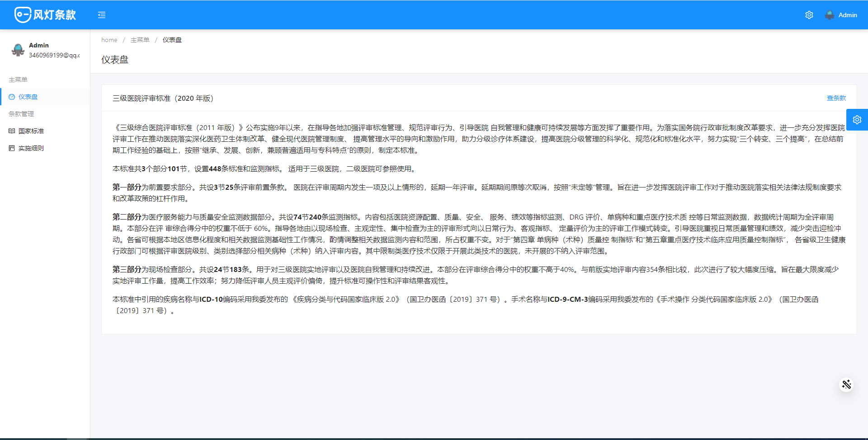868x440 pixels.
Task: Click the floating pen-slash icon at the bottom right
Action: click(x=846, y=384)
